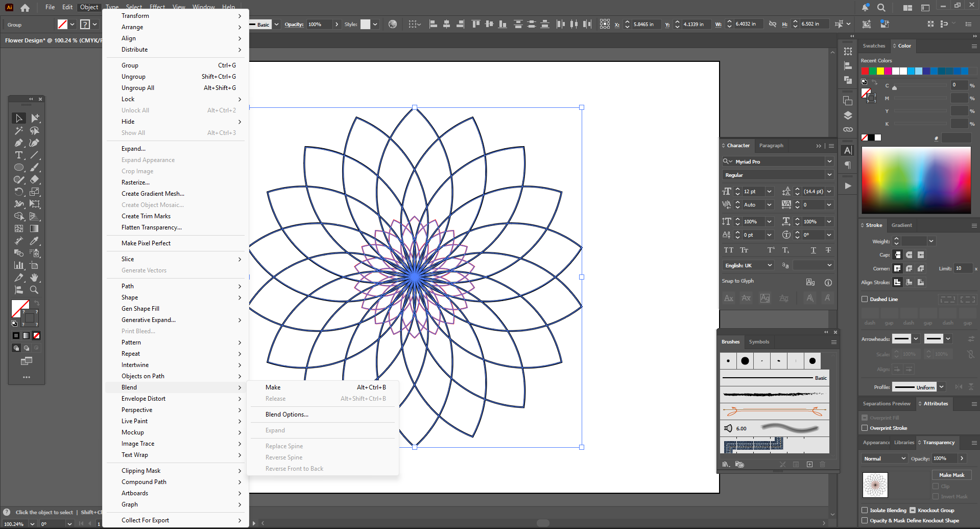Pick the red swatch in Recent Colors
The image size is (980, 529).
point(865,71)
